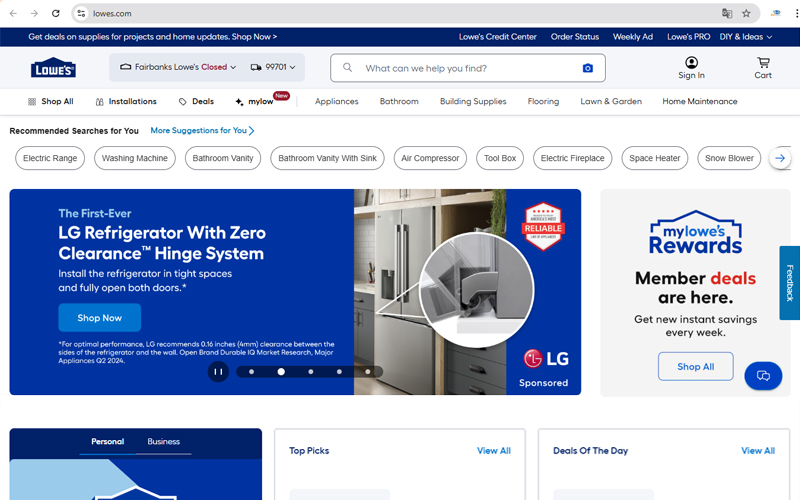The width and height of the screenshot is (800, 500).
Task: Pause the banner carousel
Action: tap(218, 371)
